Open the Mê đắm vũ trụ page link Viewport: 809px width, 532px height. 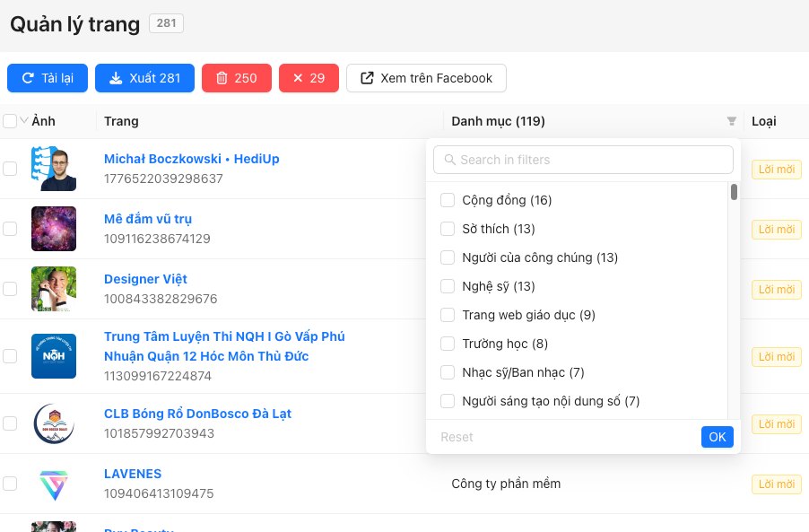click(x=148, y=219)
